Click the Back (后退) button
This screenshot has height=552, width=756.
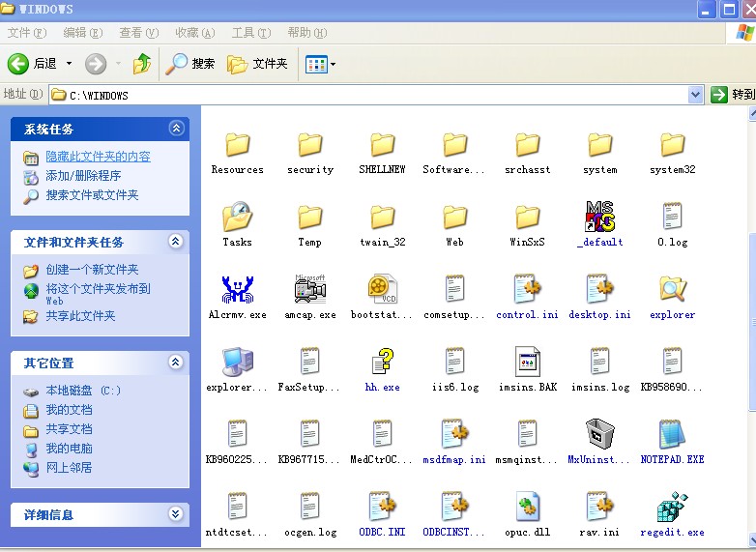33,64
